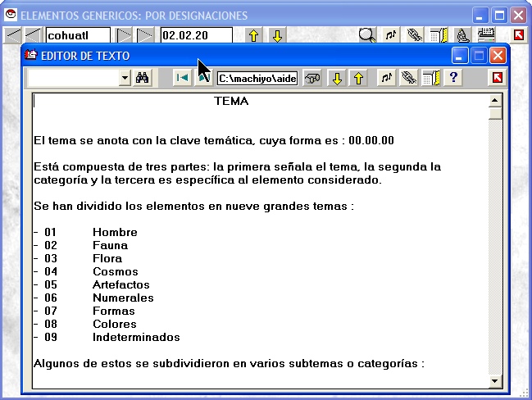The height and width of the screenshot is (400, 532).
Task: Click the red exit icon in editor toolbar
Action: pos(497,78)
